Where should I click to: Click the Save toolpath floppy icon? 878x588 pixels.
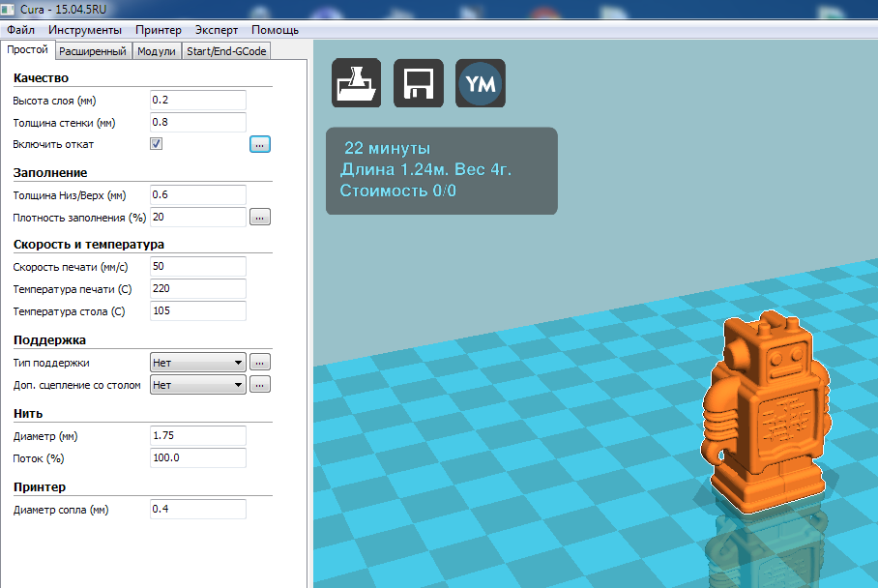click(419, 83)
